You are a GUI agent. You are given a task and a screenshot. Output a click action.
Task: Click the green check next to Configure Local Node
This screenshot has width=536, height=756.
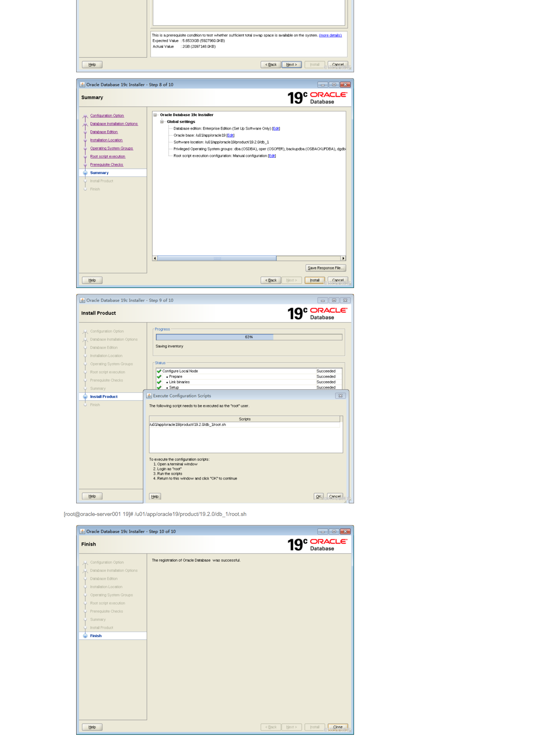coord(159,371)
